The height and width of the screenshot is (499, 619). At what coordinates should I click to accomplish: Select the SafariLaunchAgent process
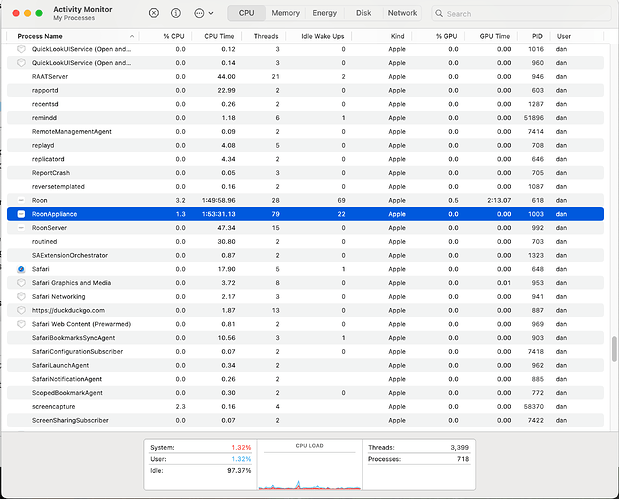305,365
